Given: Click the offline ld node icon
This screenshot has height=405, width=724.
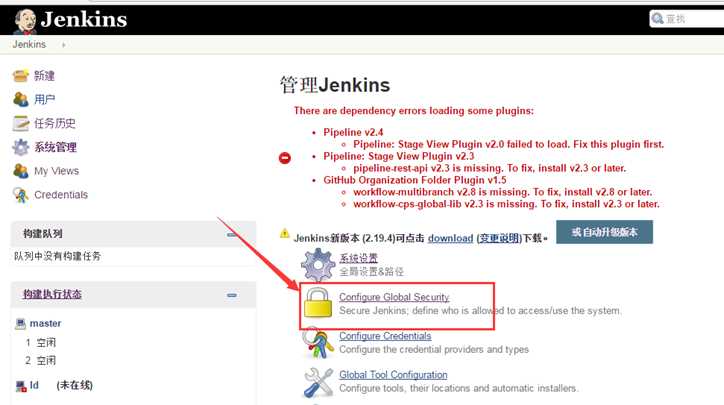Looking at the screenshot, I should [21, 386].
